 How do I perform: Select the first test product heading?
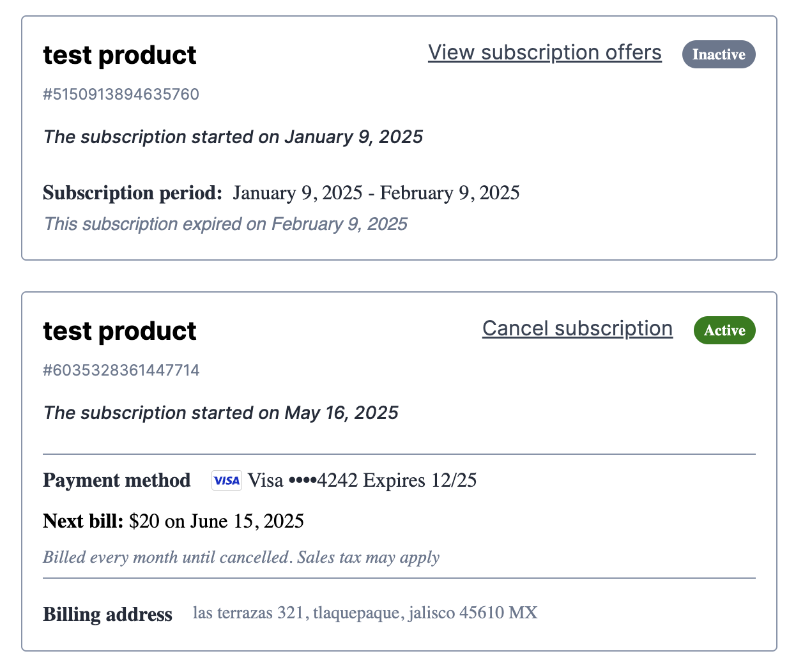pos(119,55)
